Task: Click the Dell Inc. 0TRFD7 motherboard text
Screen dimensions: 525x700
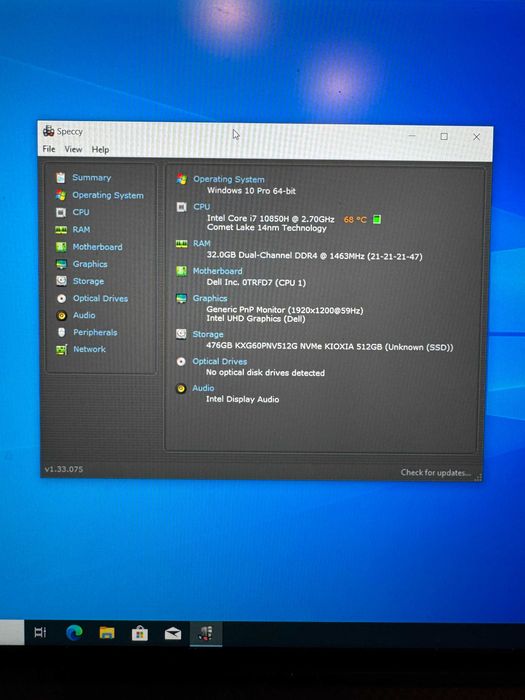Action: (x=256, y=283)
